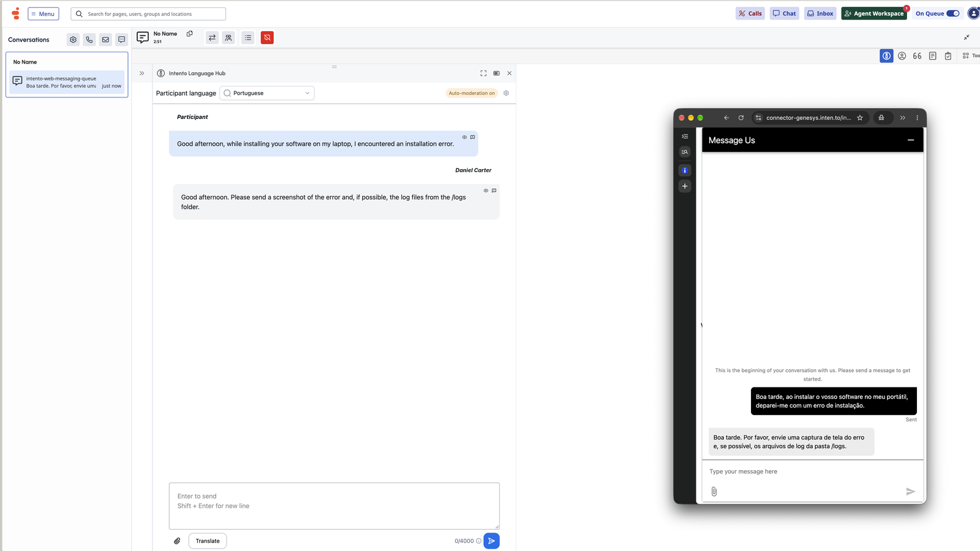Screen dimensions: 980x551
Task: Toggle panel layout icon in Language Hub header
Action: point(496,74)
